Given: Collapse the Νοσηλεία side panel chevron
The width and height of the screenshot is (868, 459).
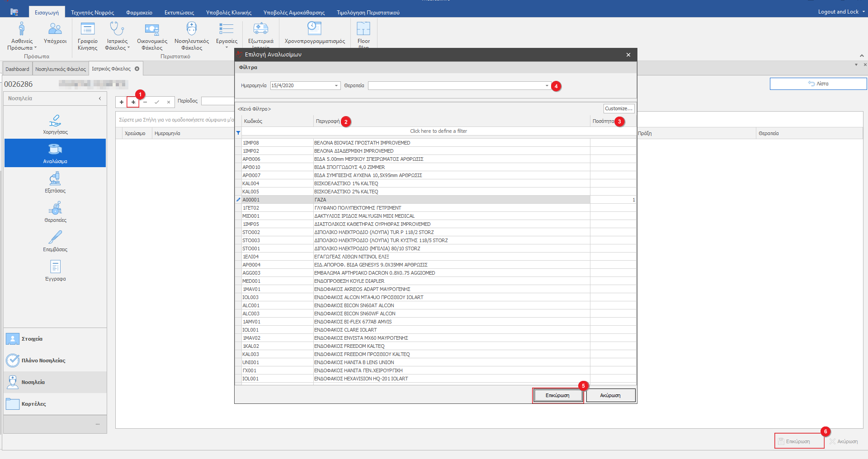Looking at the screenshot, I should [x=100, y=98].
